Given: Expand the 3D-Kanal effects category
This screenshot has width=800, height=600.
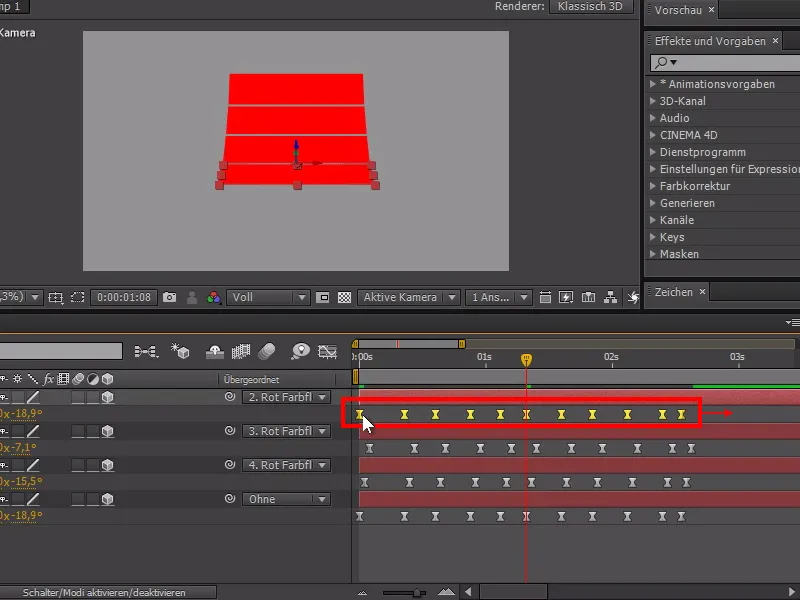Looking at the screenshot, I should 653,101.
